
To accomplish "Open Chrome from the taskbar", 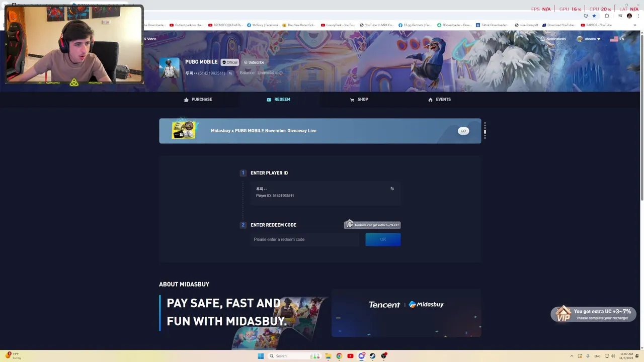I will pos(339,356).
